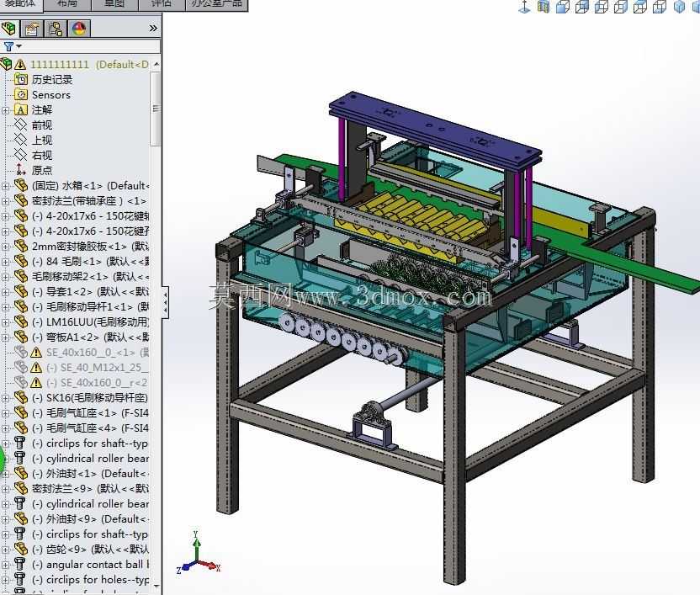Click the blue top plate of the machine

tap(435, 128)
